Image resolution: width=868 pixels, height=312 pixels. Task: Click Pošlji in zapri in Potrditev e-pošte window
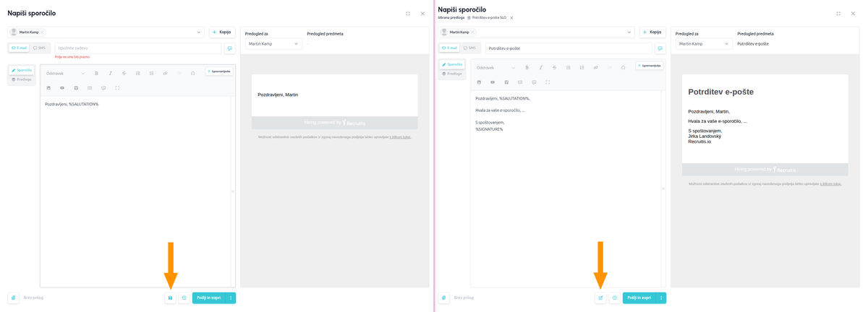pyautogui.click(x=639, y=298)
